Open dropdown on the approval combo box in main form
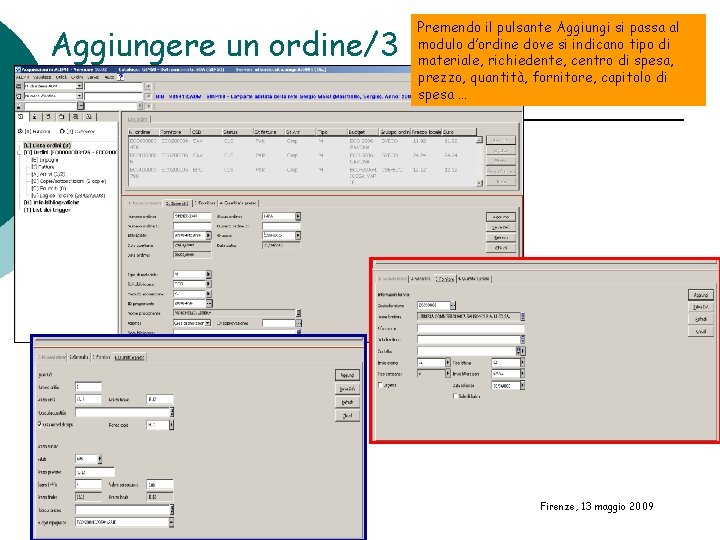The width and height of the screenshot is (720, 540). coord(208,323)
